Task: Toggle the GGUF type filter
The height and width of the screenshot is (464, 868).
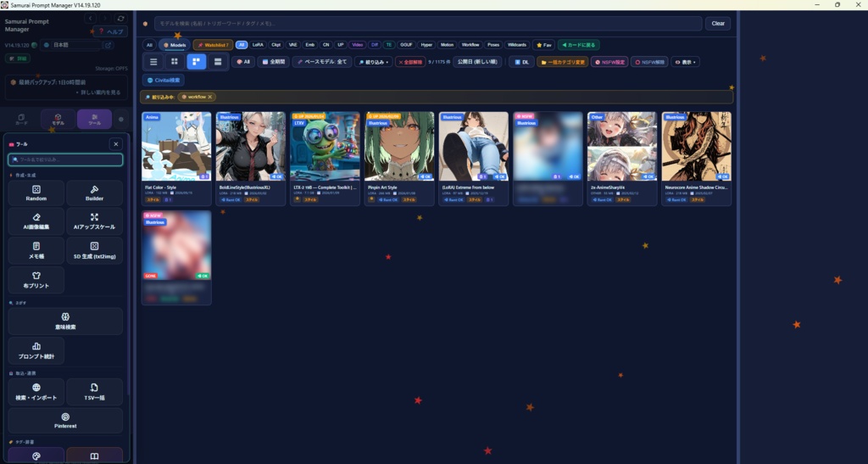Action: (406, 45)
